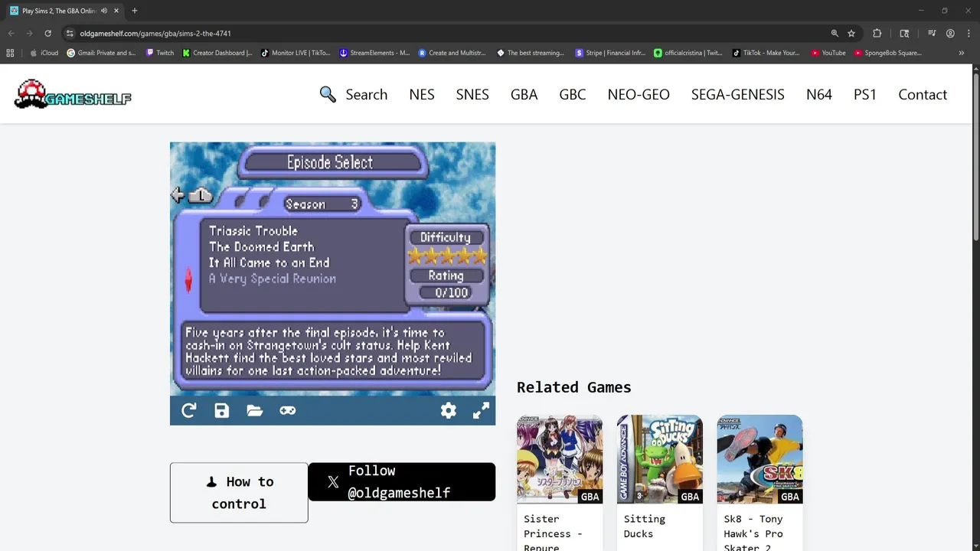Click the X logo on Follow button
This screenshot has width=980, height=551.
(333, 482)
